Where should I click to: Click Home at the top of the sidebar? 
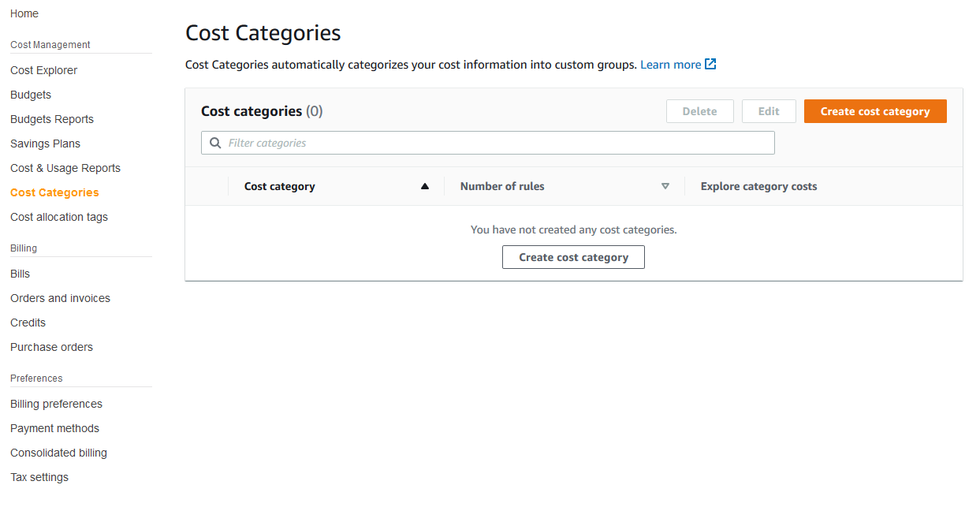click(24, 13)
